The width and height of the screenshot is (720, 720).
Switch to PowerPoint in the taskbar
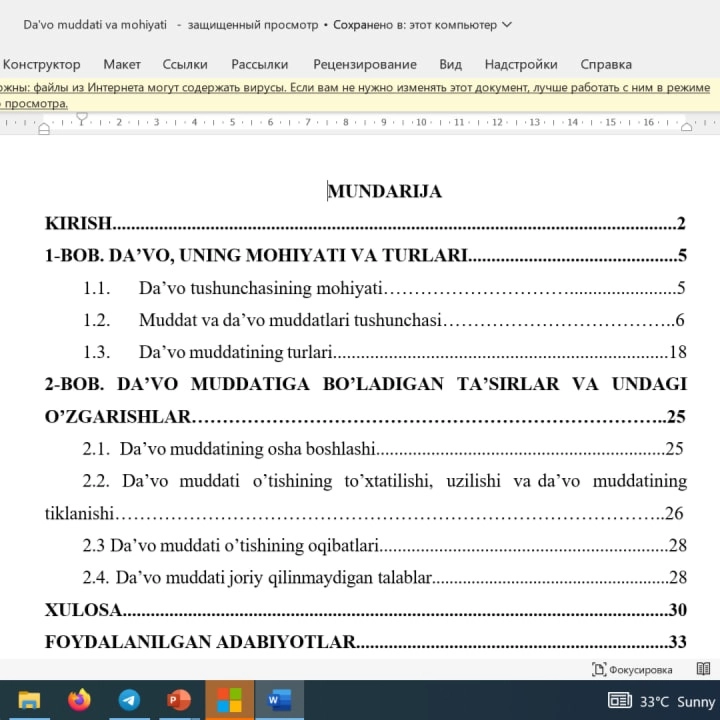click(179, 700)
